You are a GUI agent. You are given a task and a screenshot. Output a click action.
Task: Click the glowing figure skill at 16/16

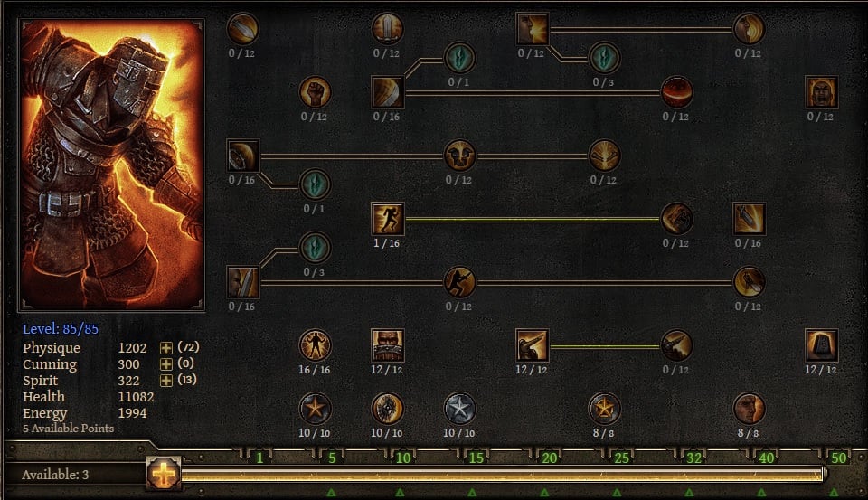pyautogui.click(x=315, y=345)
